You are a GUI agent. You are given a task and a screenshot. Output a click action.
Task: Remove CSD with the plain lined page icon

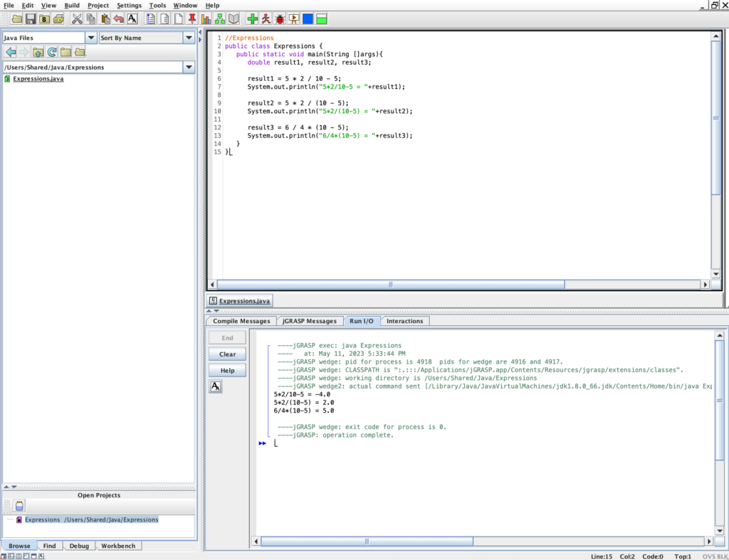[x=164, y=19]
